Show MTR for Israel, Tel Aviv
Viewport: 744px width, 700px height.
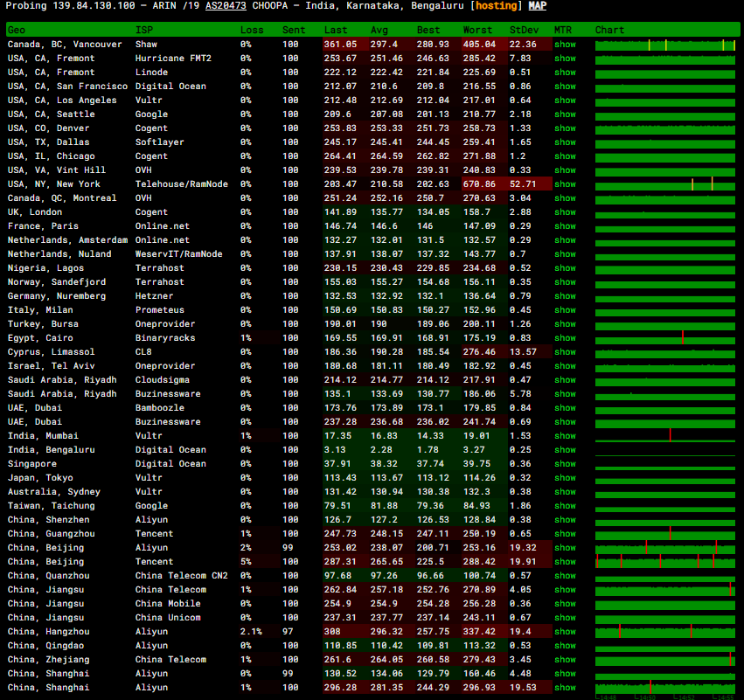click(x=565, y=366)
